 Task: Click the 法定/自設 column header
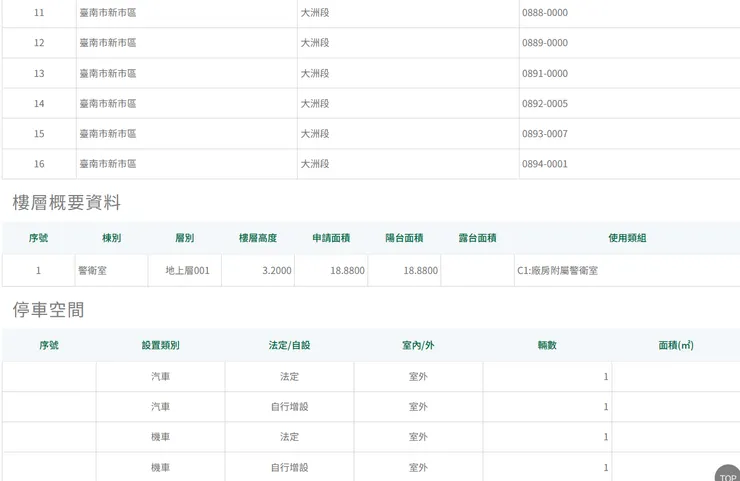[289, 346]
